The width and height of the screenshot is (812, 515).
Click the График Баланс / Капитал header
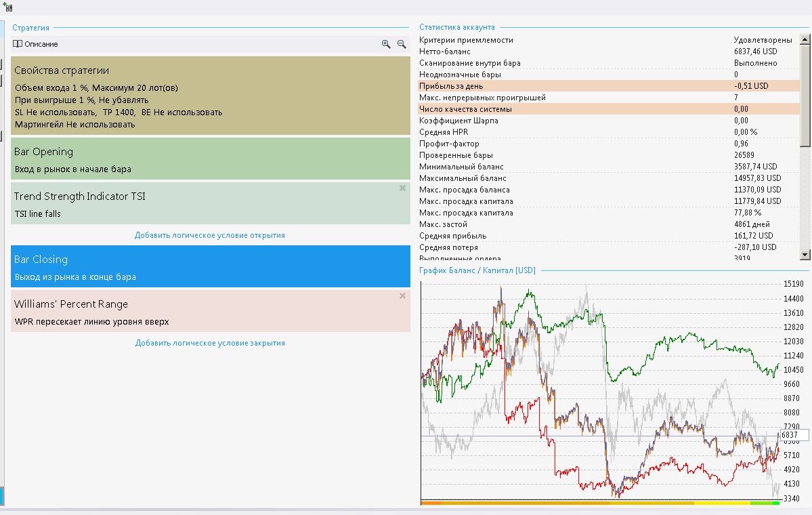tap(477, 270)
